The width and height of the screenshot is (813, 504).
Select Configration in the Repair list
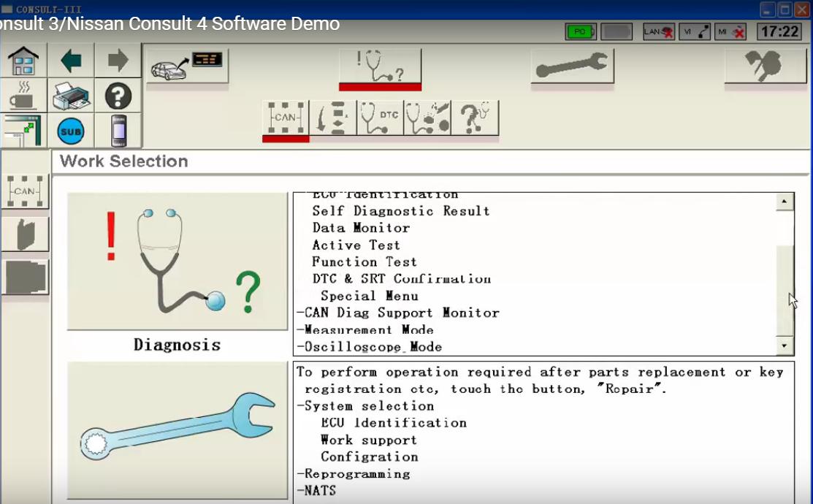(x=369, y=457)
